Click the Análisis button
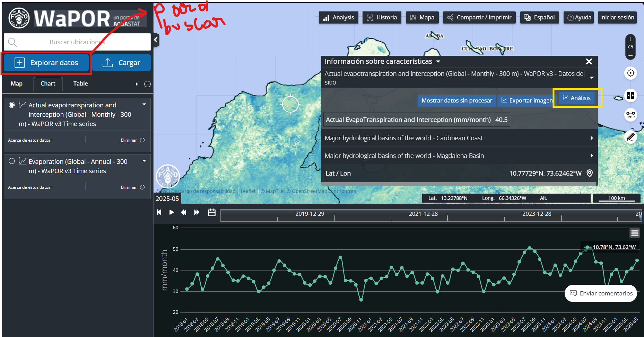Screen dimensions: 644x337 [x=577, y=98]
